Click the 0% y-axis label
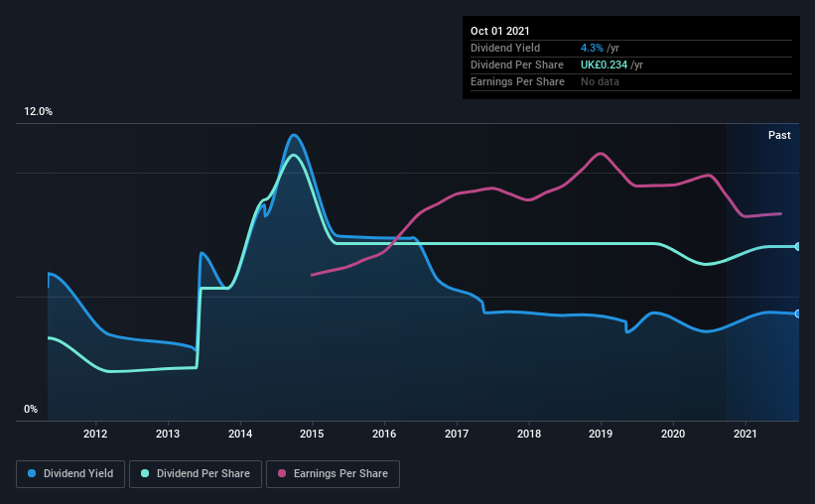 (31, 410)
